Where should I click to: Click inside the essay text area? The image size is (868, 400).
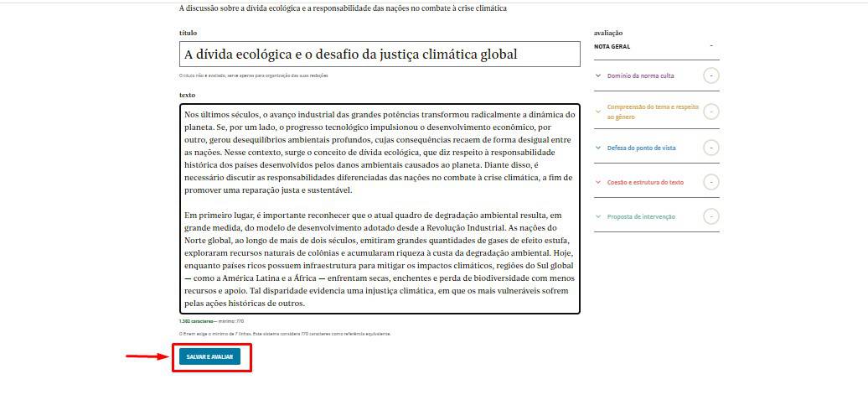click(x=380, y=209)
